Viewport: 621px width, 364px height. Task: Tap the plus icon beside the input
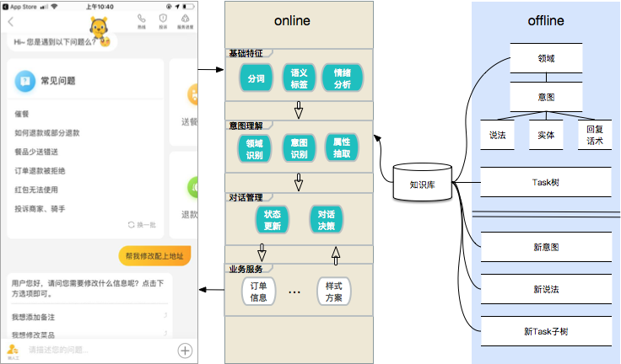pyautogui.click(x=185, y=351)
